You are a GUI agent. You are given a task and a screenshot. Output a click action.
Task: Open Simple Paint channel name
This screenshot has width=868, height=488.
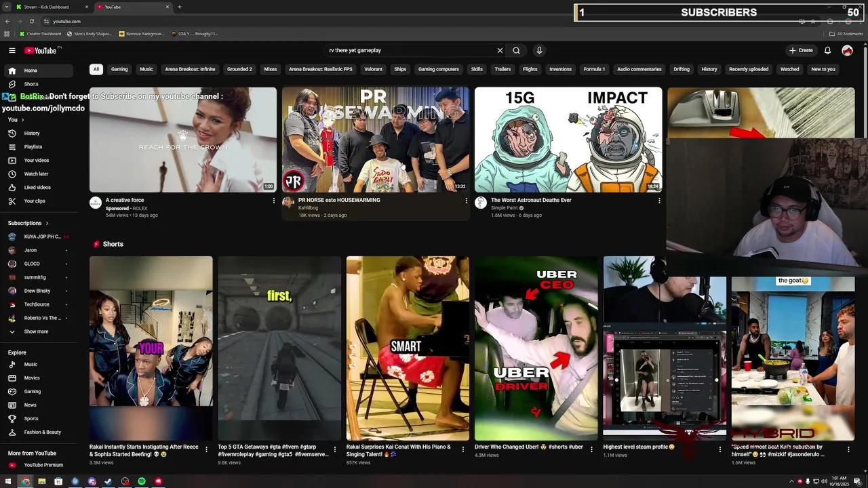click(x=505, y=208)
